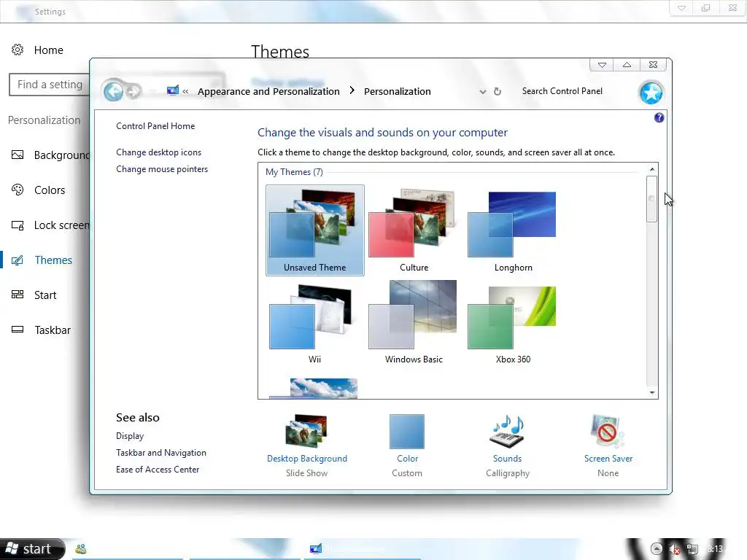Open Sounds music notes icon
Screen dimensions: 747x560
point(507,431)
